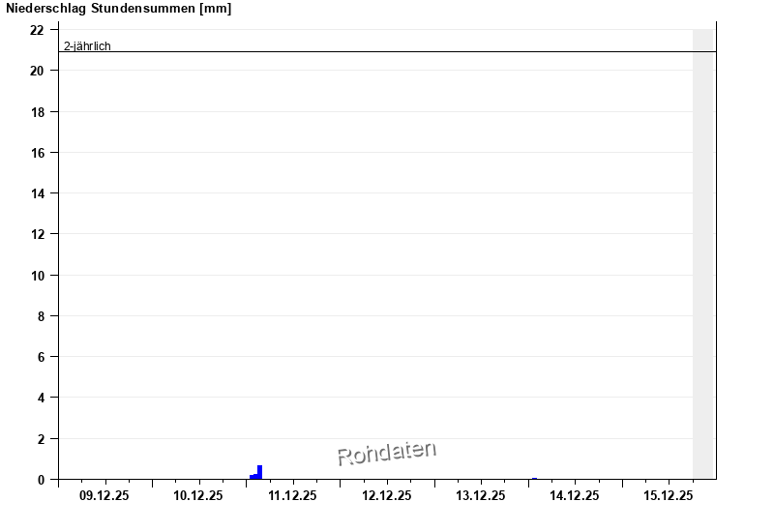Click the date label '11.12.25'
Viewport: 774px width, 532px height.
[x=292, y=495]
